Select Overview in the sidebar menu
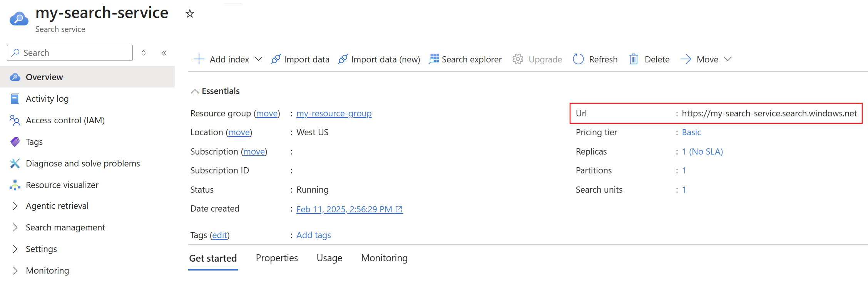The image size is (868, 284). pos(87,77)
